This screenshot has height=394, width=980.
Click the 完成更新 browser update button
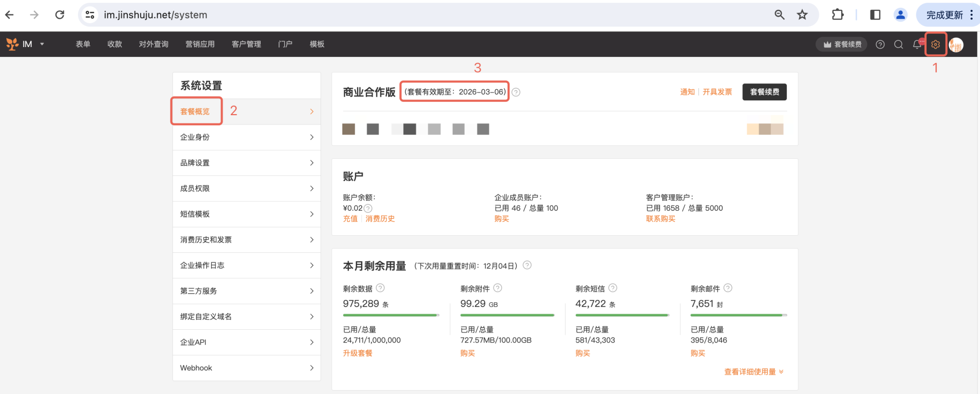click(944, 15)
